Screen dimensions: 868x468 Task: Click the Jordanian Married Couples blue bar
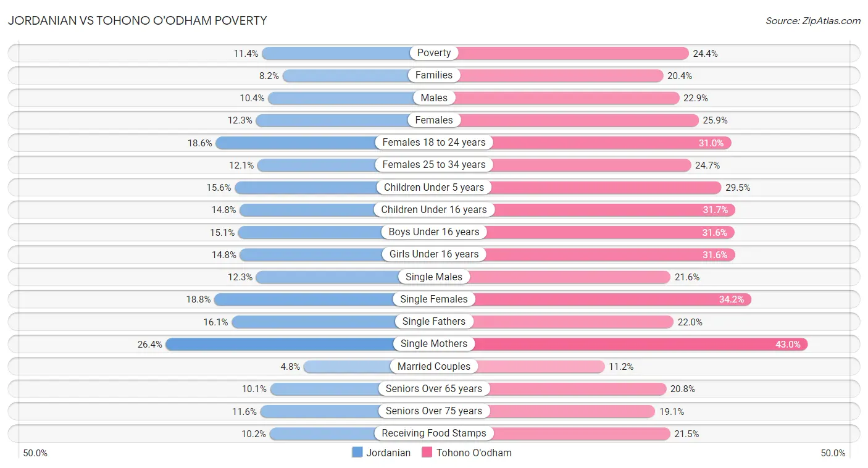coord(347,366)
